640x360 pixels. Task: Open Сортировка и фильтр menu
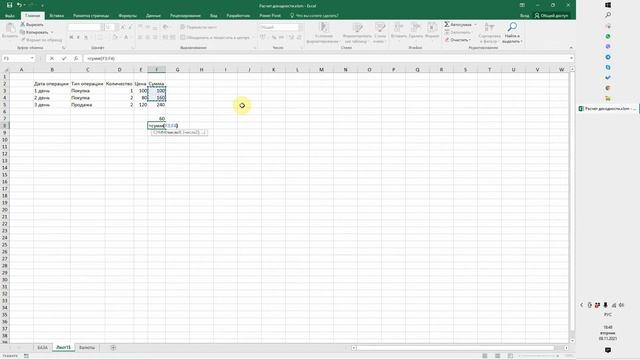(x=489, y=32)
